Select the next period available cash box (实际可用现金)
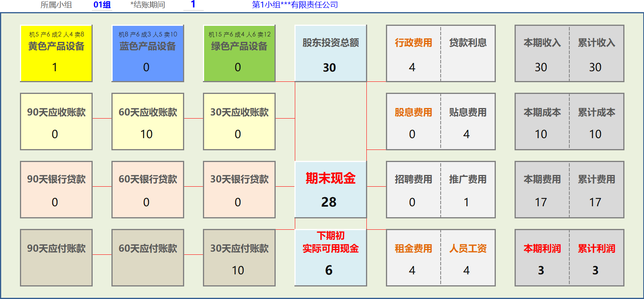644x299 pixels. (330, 258)
